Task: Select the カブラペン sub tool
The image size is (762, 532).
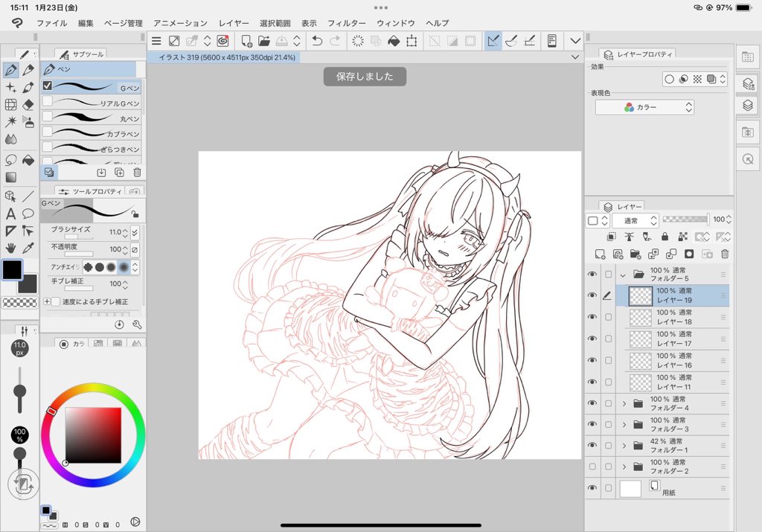Action: [x=92, y=133]
